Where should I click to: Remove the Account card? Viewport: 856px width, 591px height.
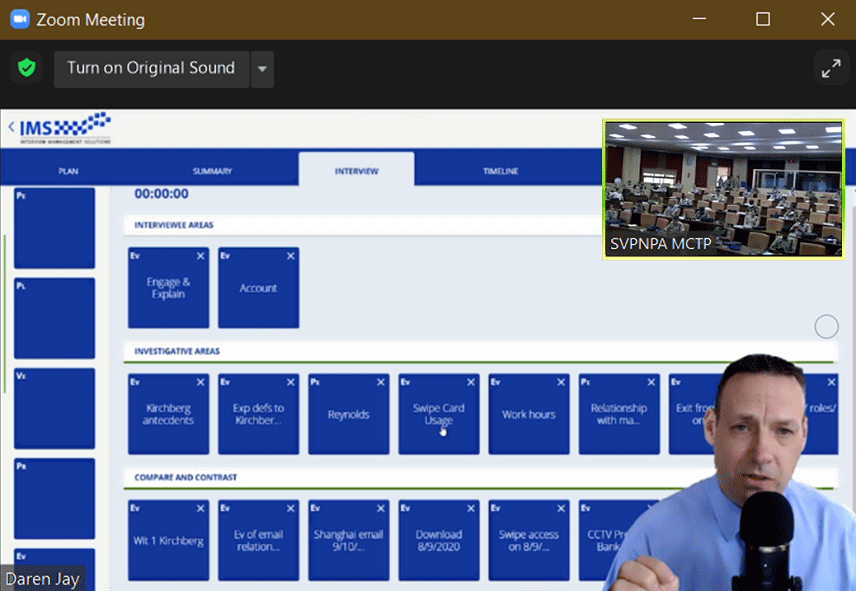pyautogui.click(x=290, y=256)
